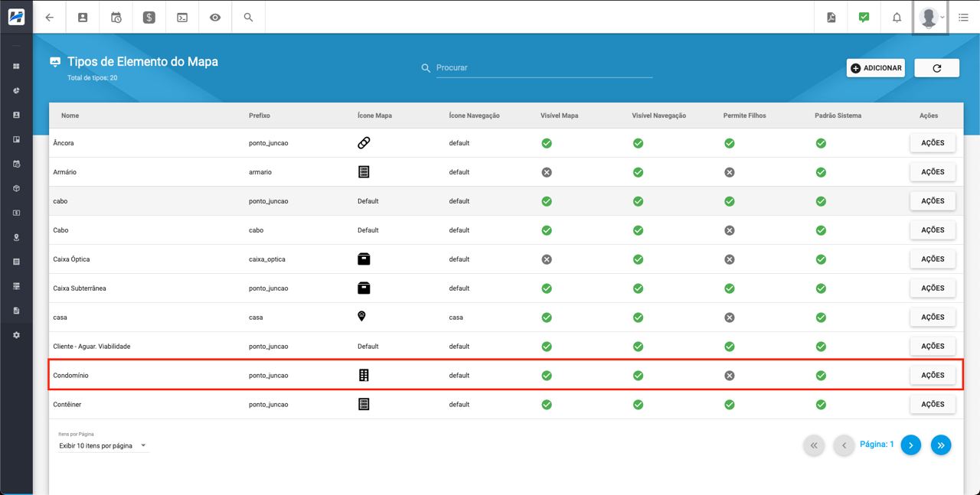Go to the next page arrow
This screenshot has width=980, height=495.
coord(910,445)
